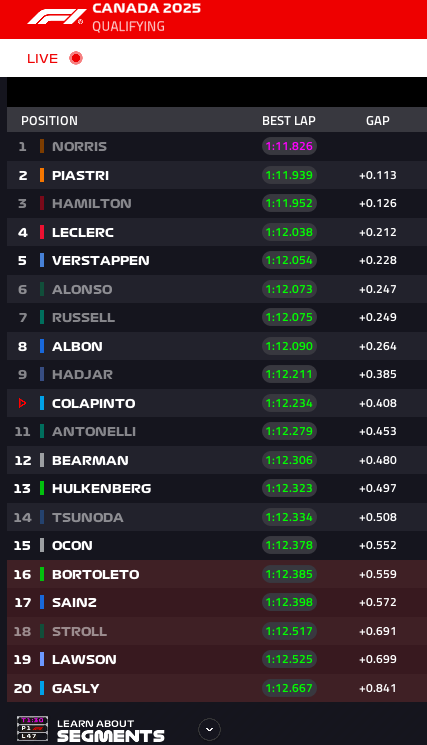Click the Hamilton driver name
The width and height of the screenshot is (427, 745).
coord(92,203)
